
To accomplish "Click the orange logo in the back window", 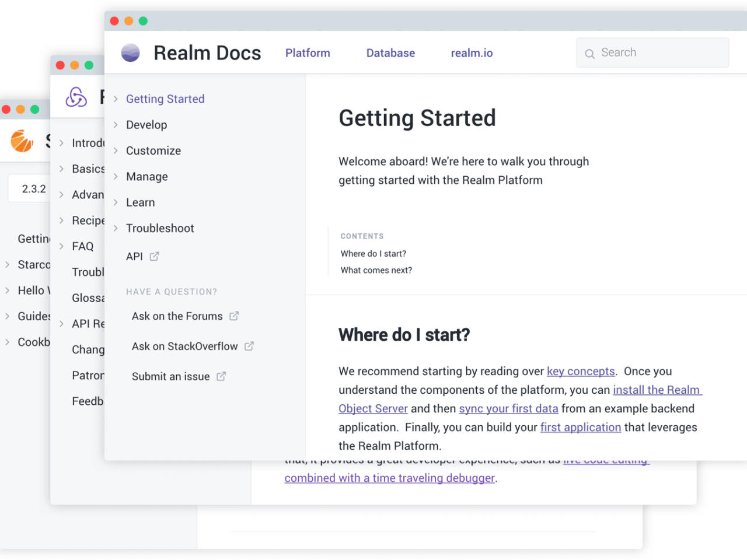I will tap(22, 141).
